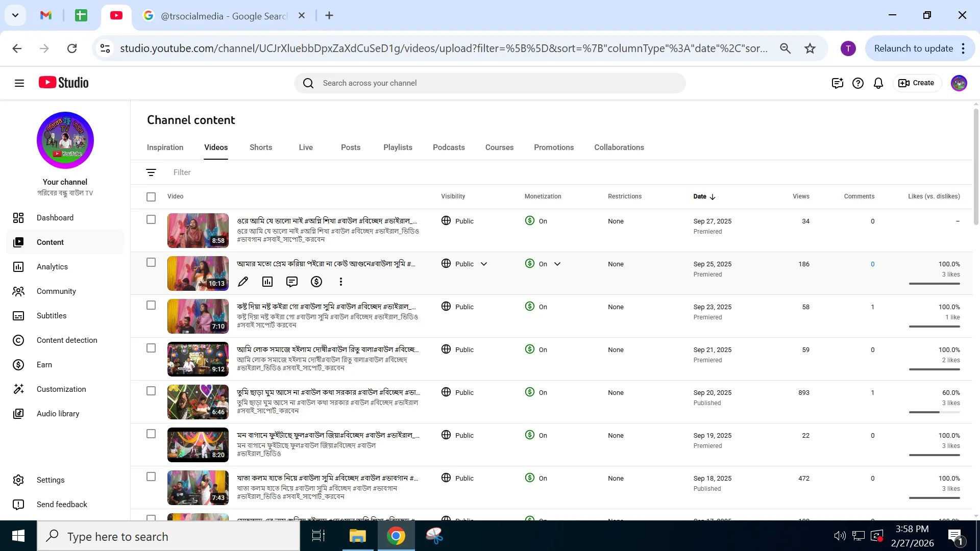
Task: Check the box for the Sep 19, 2025 video
Action: click(x=151, y=434)
